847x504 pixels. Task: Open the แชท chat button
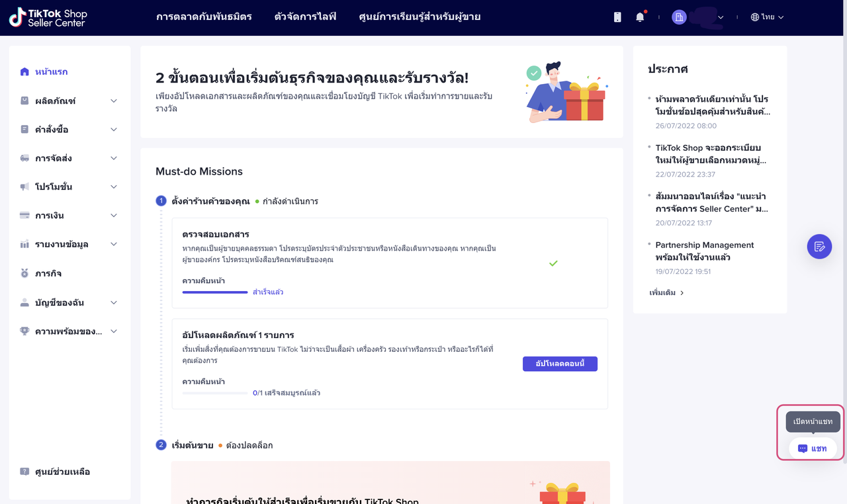tap(813, 448)
